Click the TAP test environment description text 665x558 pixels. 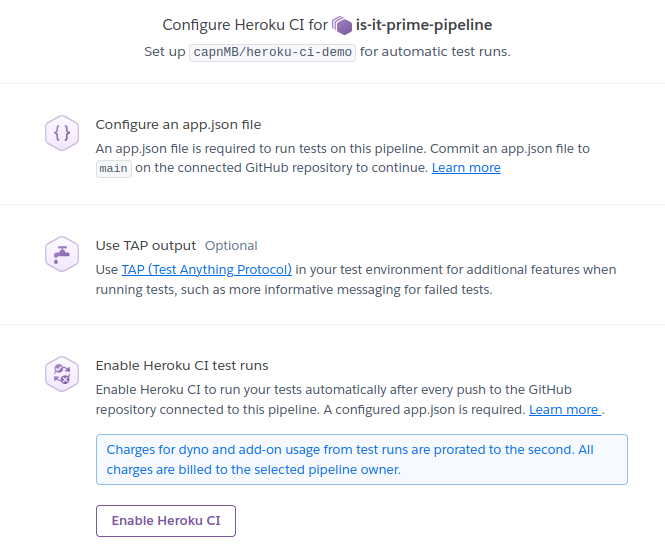(356, 280)
